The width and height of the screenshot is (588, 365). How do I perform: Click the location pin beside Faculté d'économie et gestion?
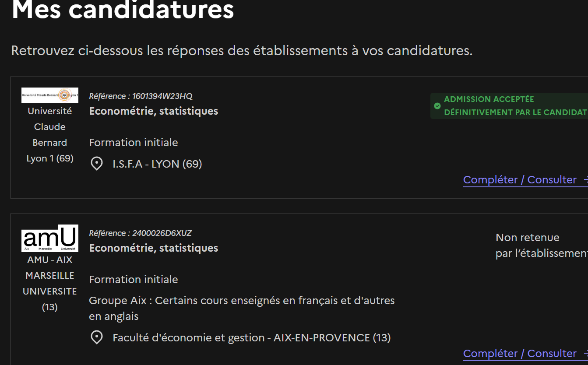click(96, 337)
